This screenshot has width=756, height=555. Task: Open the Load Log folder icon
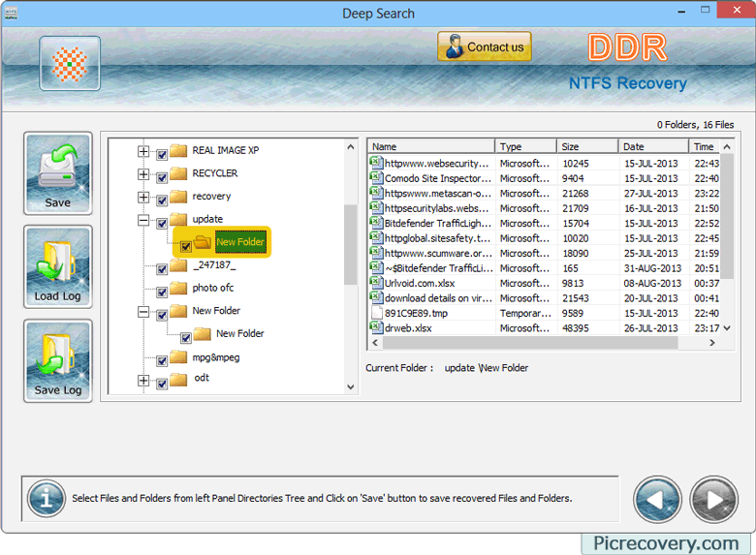[58, 267]
